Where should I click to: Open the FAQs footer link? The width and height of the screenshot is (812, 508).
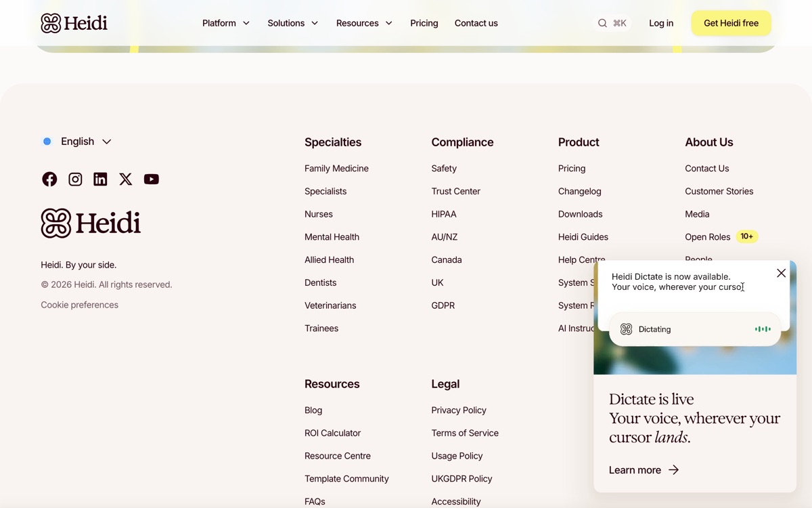pos(315,502)
